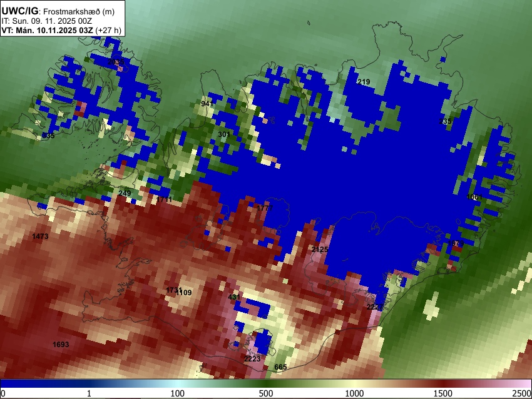This screenshot has height=399, width=532.
Task: Click map value label 1109
Action: point(184,293)
